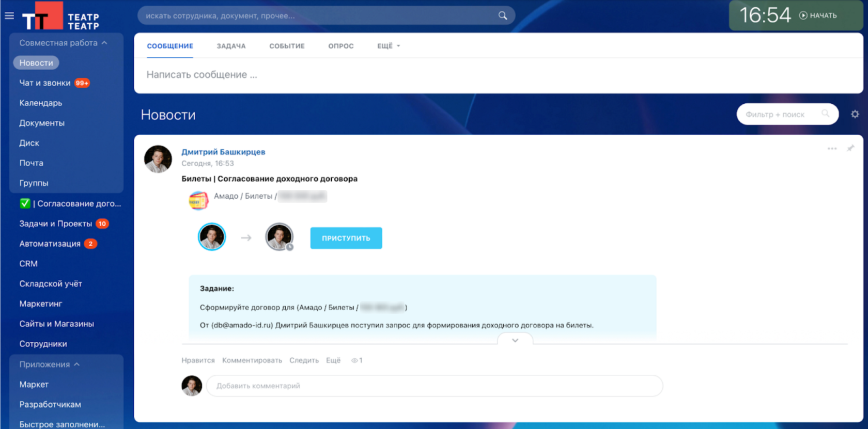Click the magnifier icon in top search
Screen dimensions: 868x429
pos(503,15)
